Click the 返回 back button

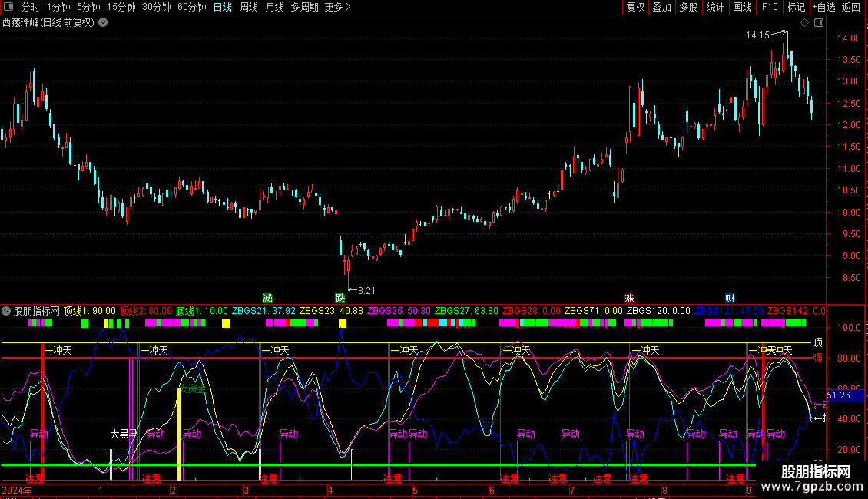tap(851, 7)
